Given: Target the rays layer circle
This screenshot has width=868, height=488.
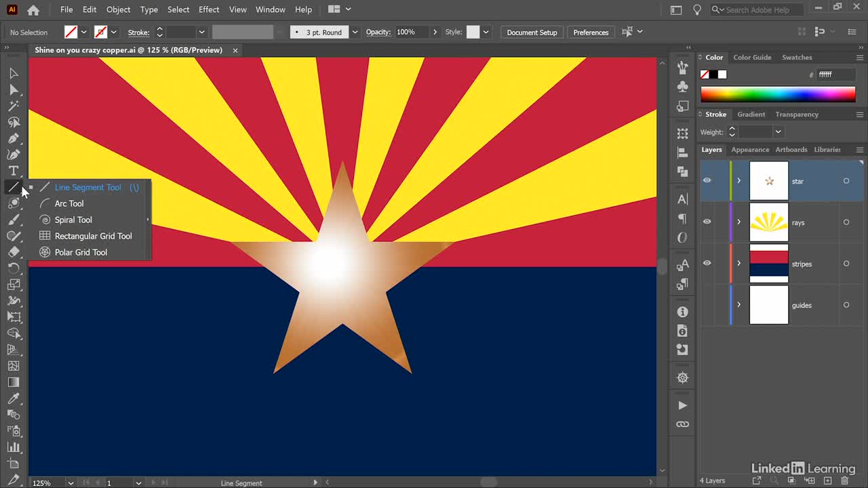Looking at the screenshot, I should (846, 222).
